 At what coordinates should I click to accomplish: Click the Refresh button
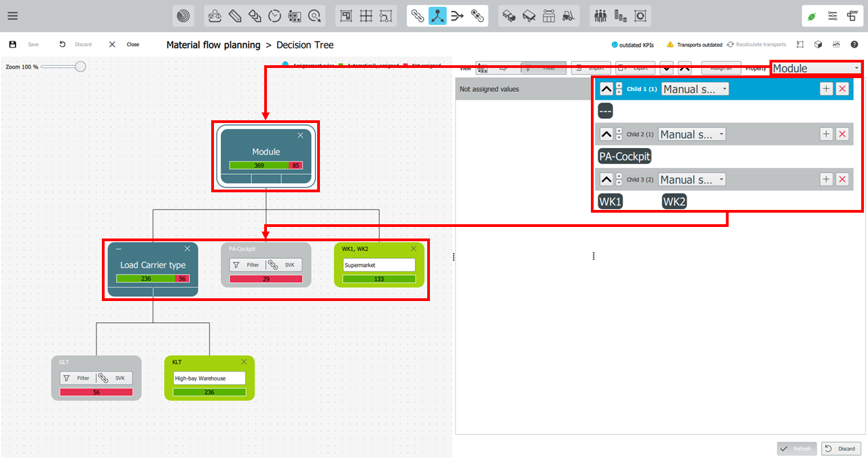click(797, 448)
